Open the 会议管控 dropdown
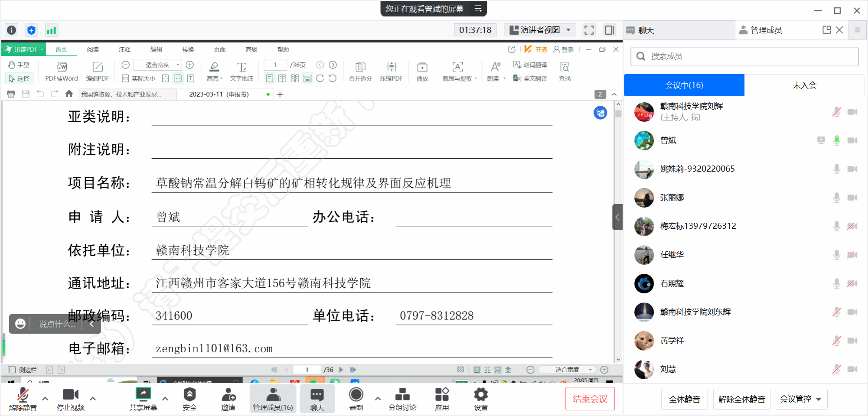The width and height of the screenshot is (868, 416). pyautogui.click(x=801, y=399)
